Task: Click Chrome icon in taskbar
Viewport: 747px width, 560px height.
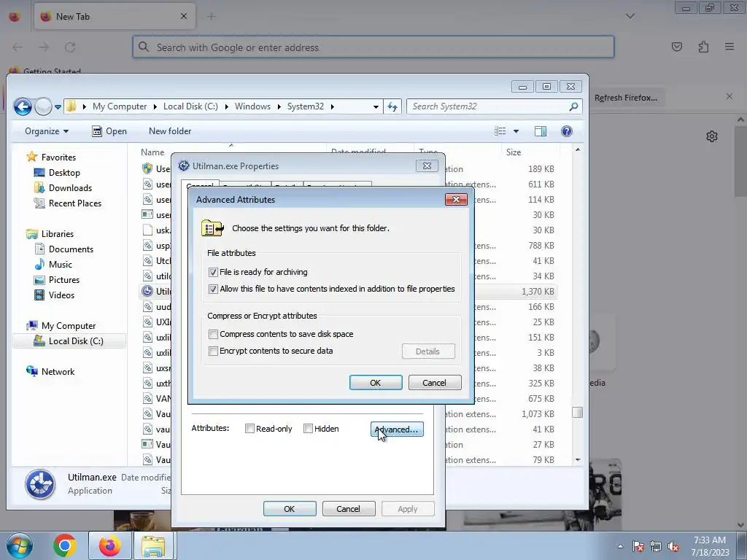Action: click(65, 545)
